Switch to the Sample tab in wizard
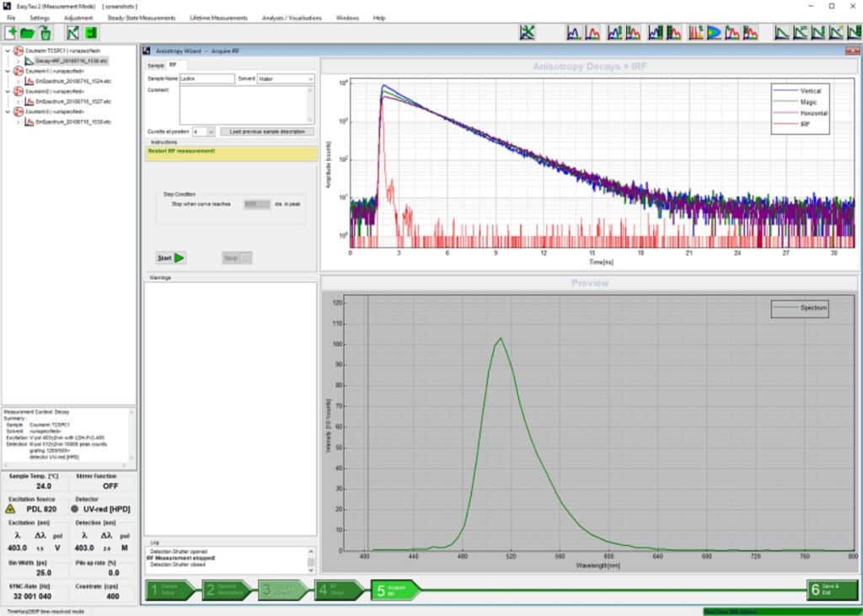 (x=156, y=65)
